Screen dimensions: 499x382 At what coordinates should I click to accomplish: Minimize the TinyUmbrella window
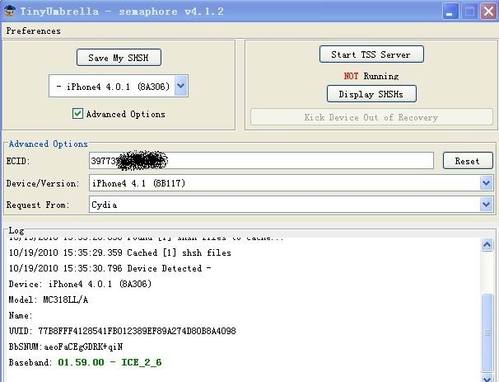[x=450, y=12]
